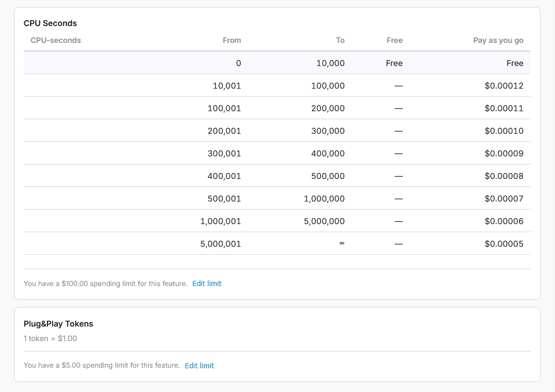Click the To column header
The height and width of the screenshot is (392, 555).
point(340,41)
